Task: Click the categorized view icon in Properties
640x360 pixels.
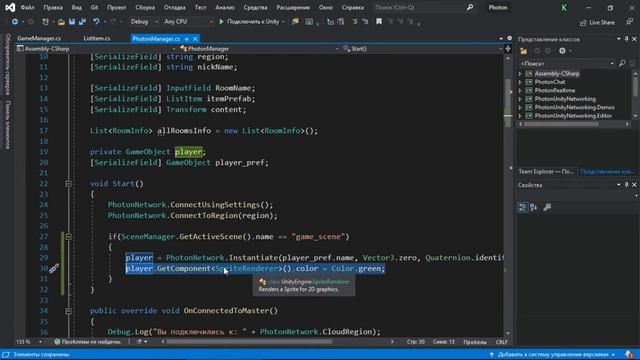Action: click(x=522, y=207)
